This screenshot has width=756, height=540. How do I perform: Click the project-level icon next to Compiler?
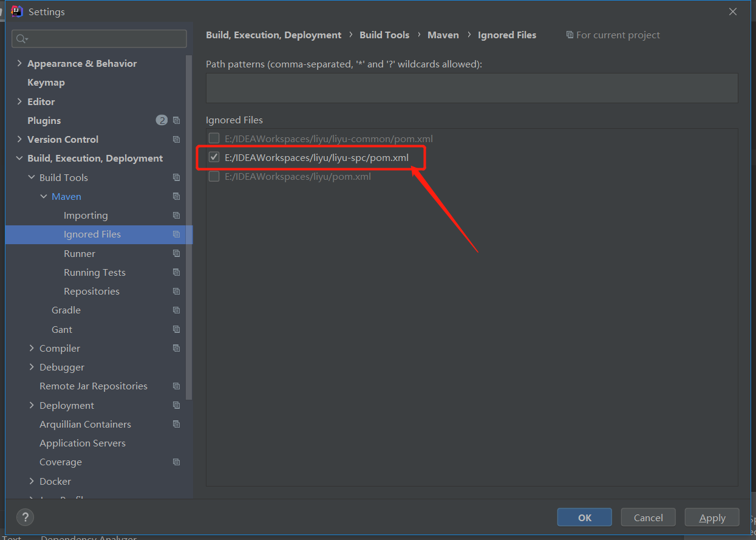point(176,348)
